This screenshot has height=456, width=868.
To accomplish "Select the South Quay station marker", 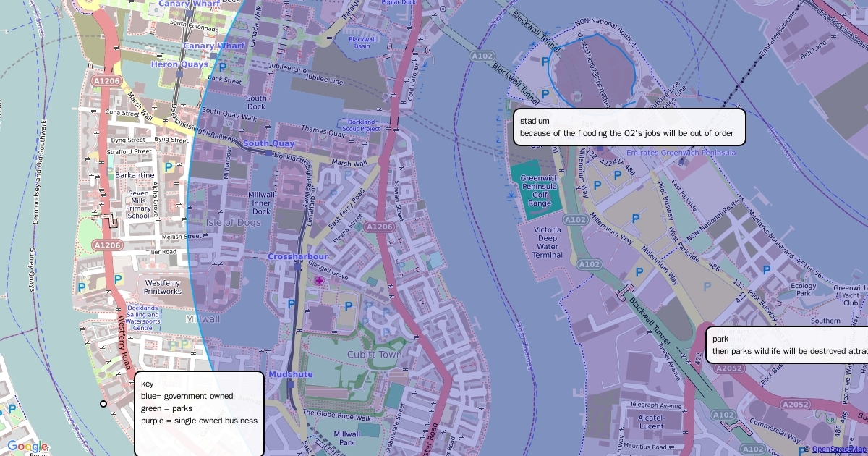I will pyautogui.click(x=269, y=153).
